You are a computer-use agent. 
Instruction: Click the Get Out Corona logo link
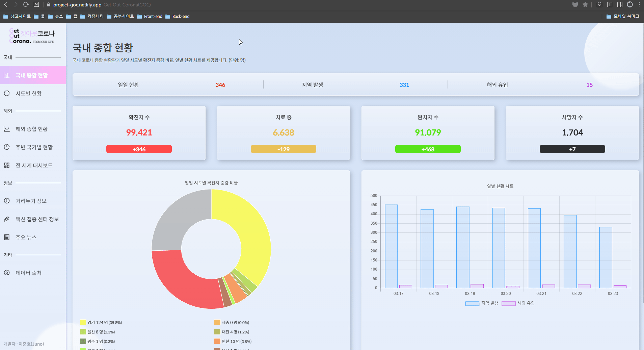[32, 36]
